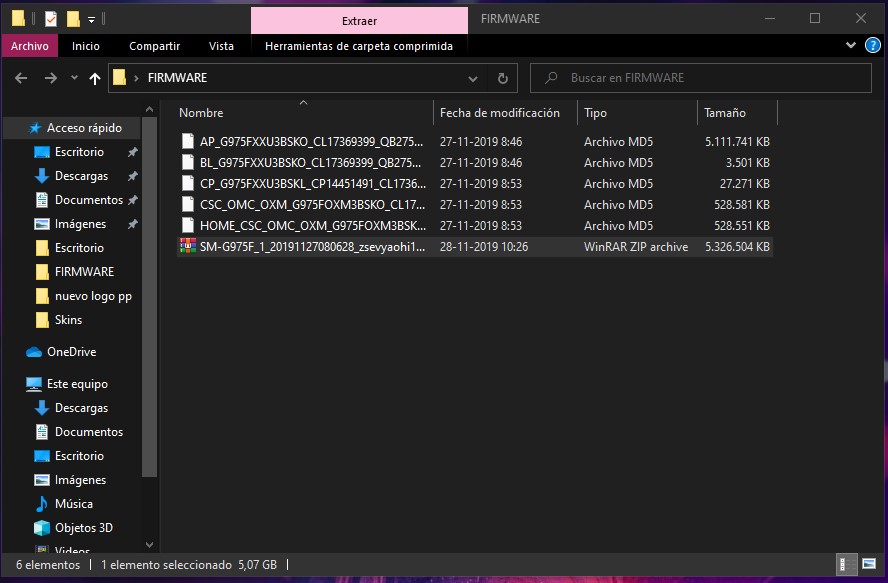Click the 27.271 KB size cell

coord(745,184)
